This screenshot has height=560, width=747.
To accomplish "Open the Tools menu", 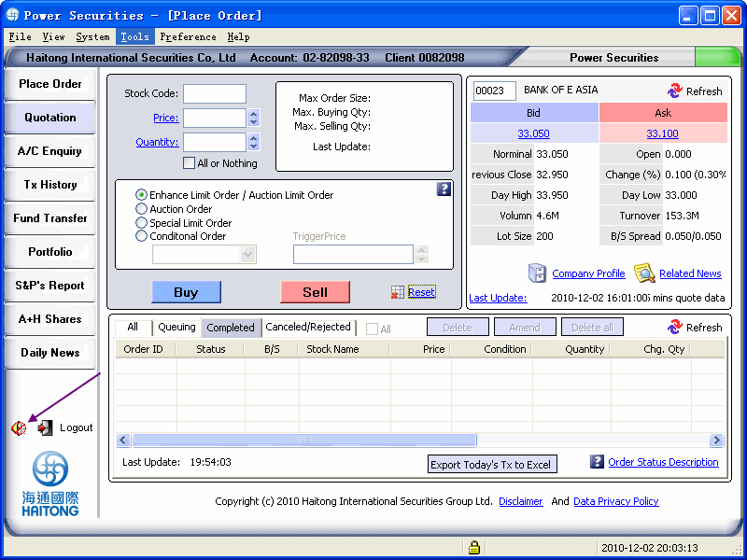I will (134, 36).
